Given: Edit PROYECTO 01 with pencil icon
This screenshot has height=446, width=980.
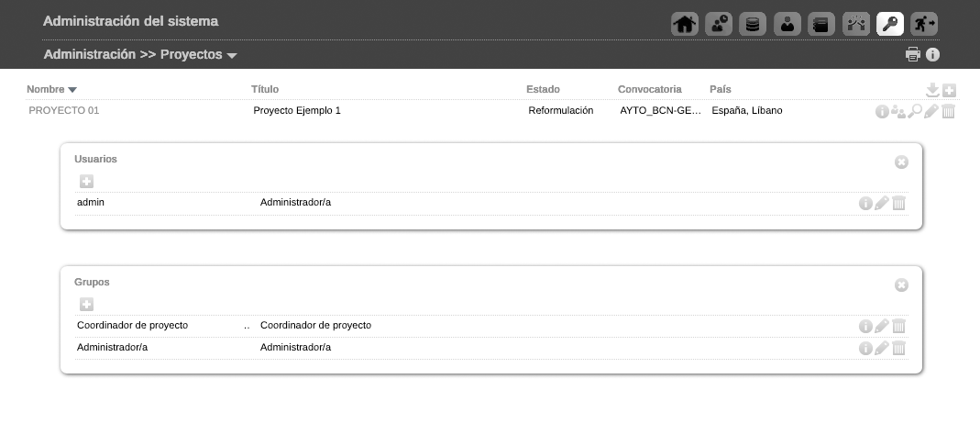Looking at the screenshot, I should 931,111.
